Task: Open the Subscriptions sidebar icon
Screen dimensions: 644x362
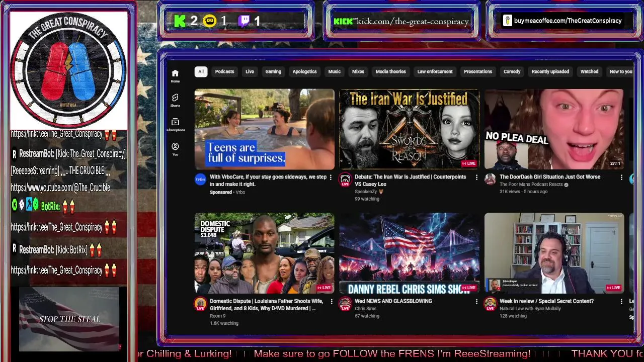Action: (x=175, y=125)
